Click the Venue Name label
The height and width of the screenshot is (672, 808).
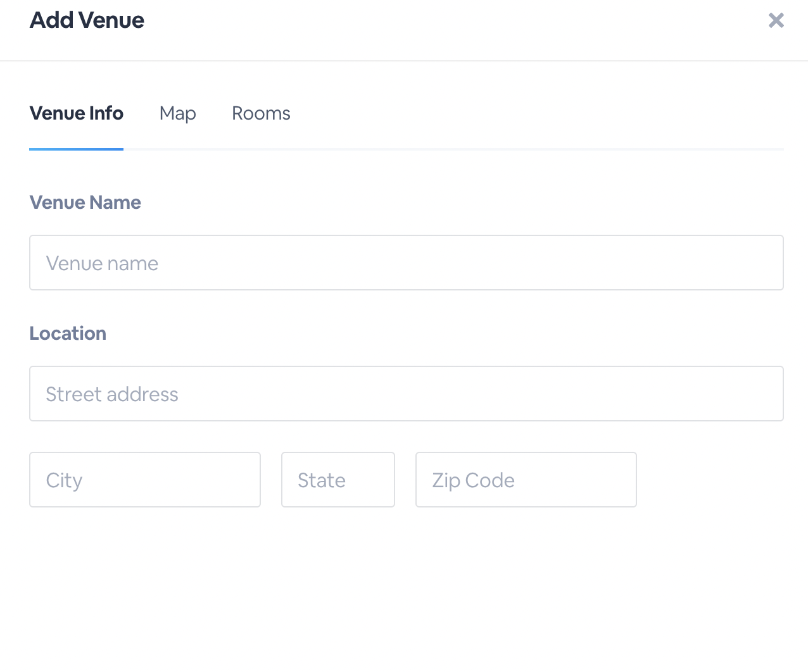(x=85, y=202)
